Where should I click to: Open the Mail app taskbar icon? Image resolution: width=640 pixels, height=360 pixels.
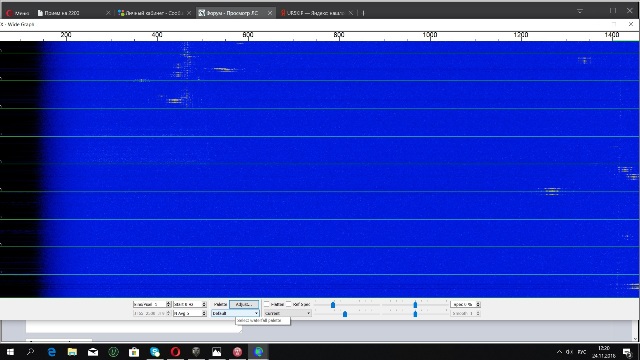point(93,351)
